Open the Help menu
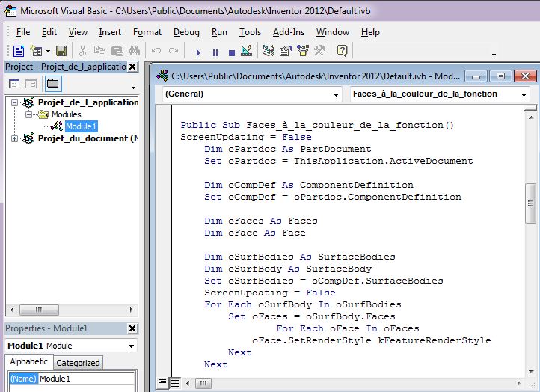 (x=370, y=32)
